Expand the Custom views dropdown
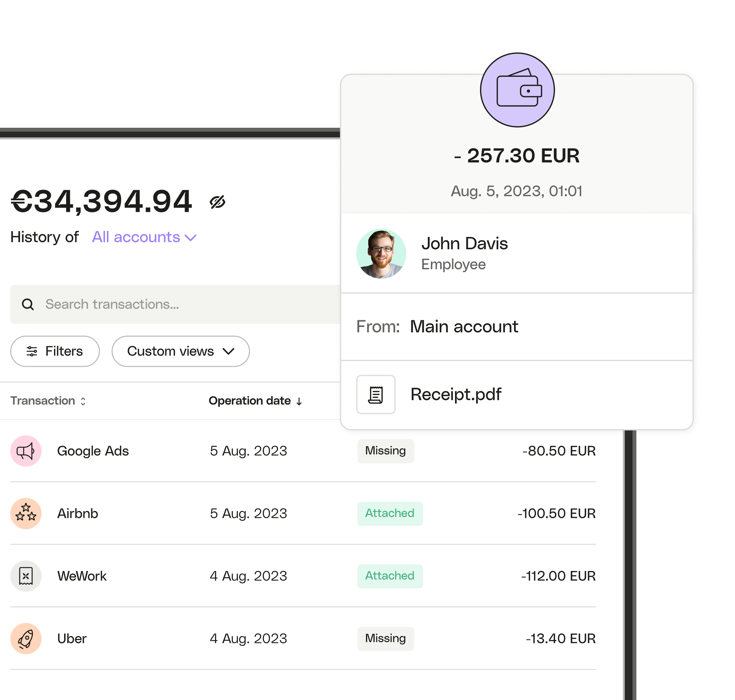 coord(181,351)
